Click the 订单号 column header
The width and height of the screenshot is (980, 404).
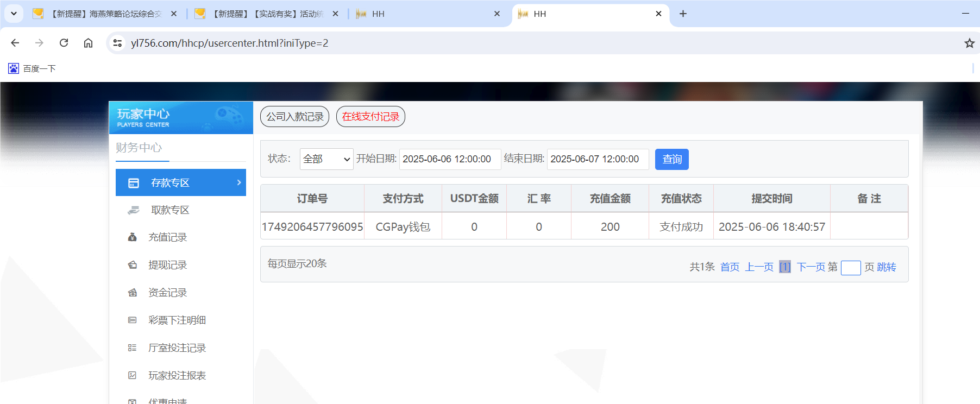[312, 199]
